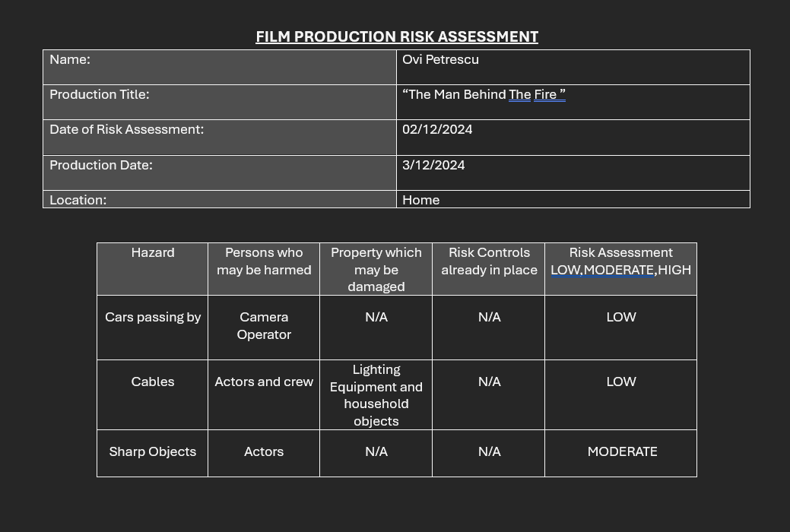Select the Lighting Equipment and household objects cell

coord(376,395)
